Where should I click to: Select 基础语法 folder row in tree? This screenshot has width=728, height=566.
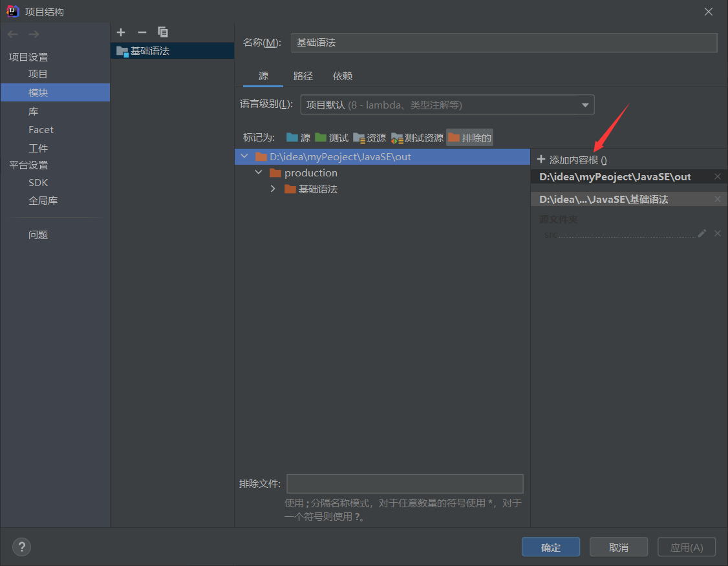[383, 189]
